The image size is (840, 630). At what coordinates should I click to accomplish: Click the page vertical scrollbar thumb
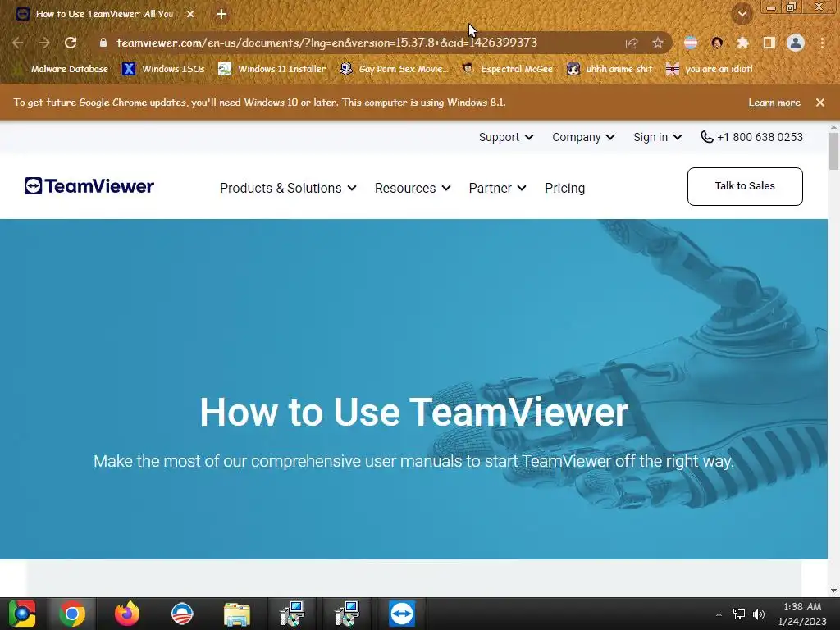pos(833,151)
